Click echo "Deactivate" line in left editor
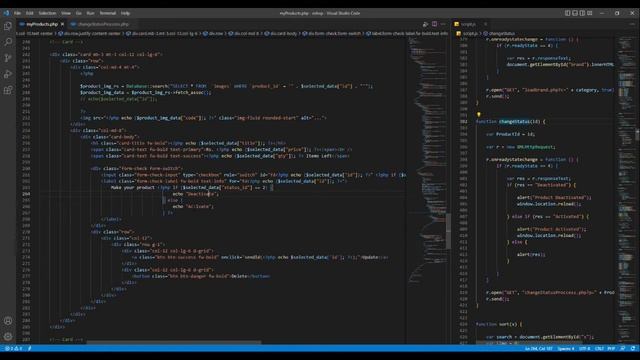 [x=196, y=194]
